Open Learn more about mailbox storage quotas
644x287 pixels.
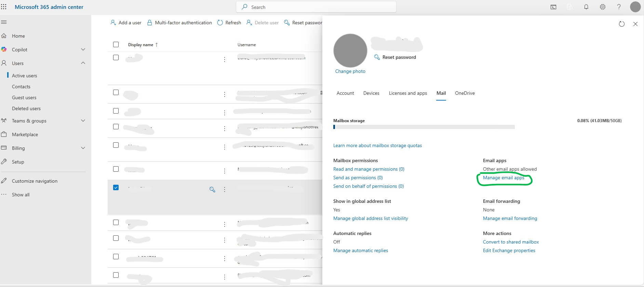[x=377, y=145]
